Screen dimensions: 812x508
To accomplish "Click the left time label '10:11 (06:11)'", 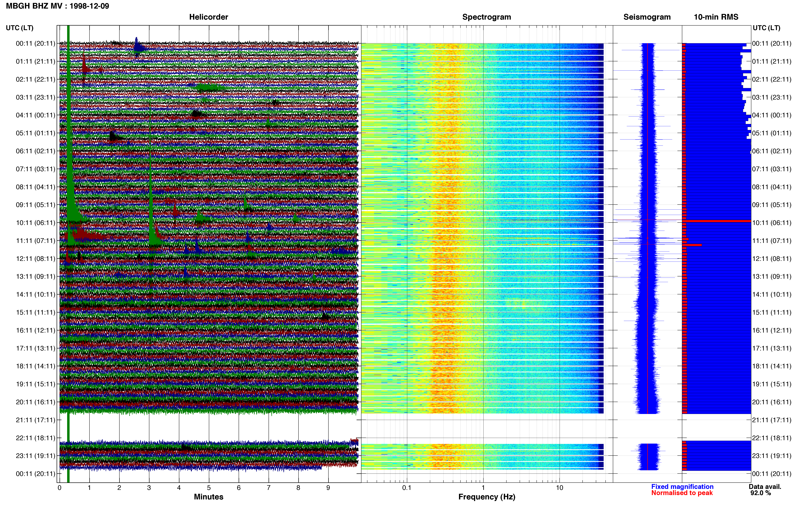I will tap(36, 223).
